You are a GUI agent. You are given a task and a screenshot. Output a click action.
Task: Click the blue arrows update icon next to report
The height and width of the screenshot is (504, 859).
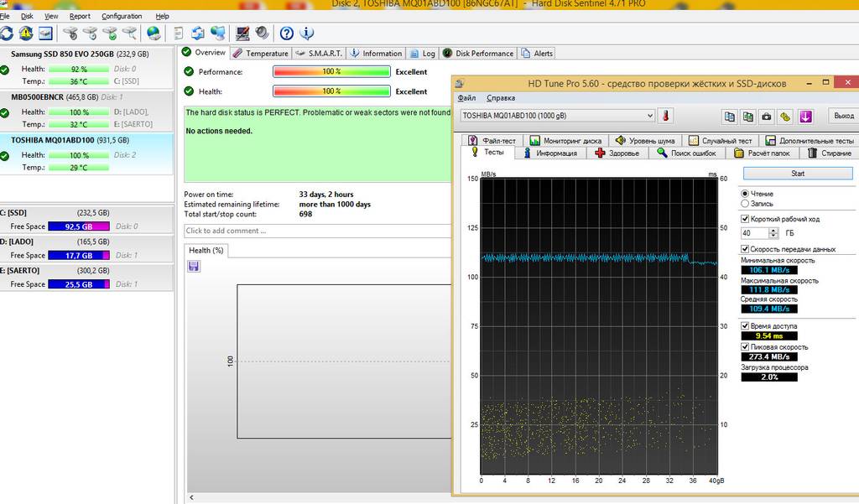coord(198,34)
